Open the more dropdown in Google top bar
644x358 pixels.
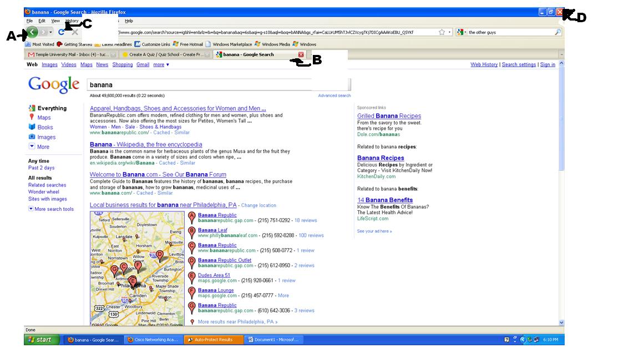coord(161,64)
